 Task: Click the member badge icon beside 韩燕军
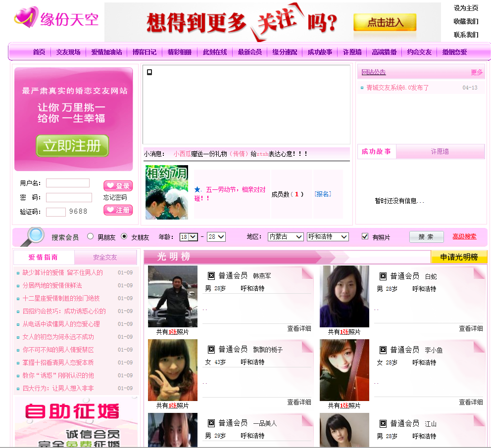[x=211, y=275]
